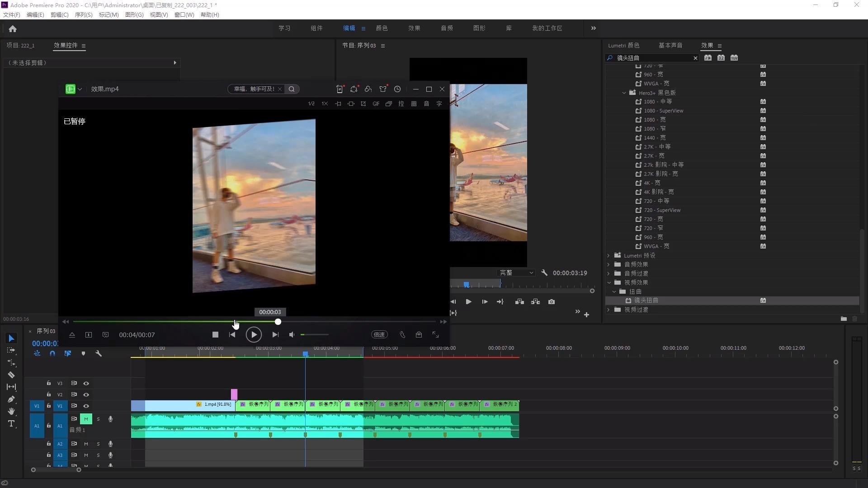Open workspace overflow chevron menu

point(593,28)
